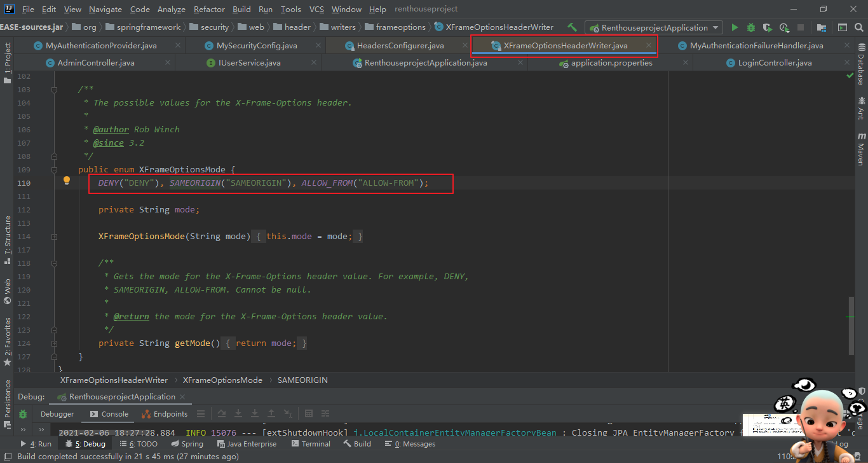
Task: Open Search Everywhere with the magnifier icon
Action: (858, 29)
